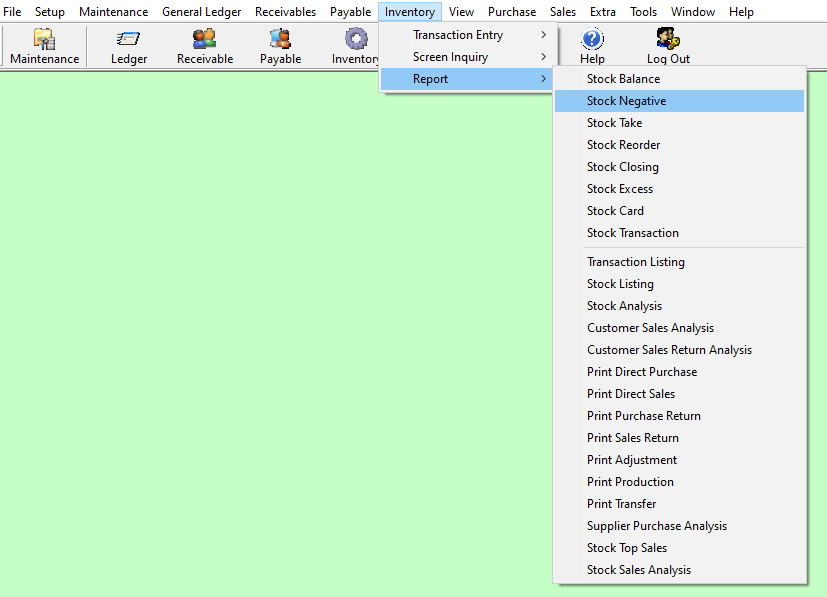
Task: Open the Stock Listing report
Action: click(x=679, y=284)
